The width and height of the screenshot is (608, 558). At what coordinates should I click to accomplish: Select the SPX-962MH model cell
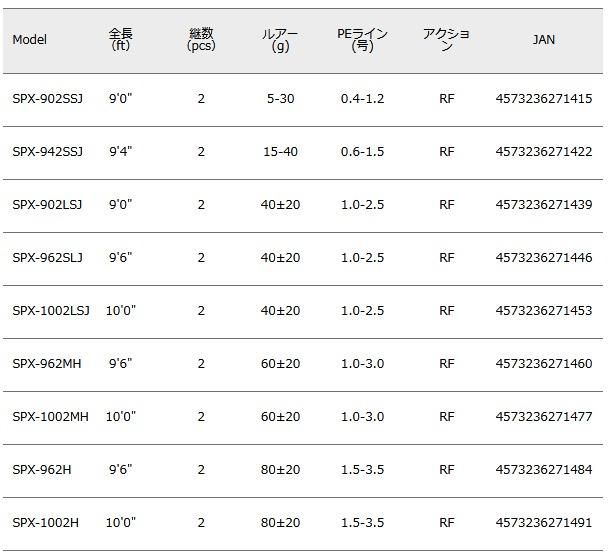[x=47, y=364]
